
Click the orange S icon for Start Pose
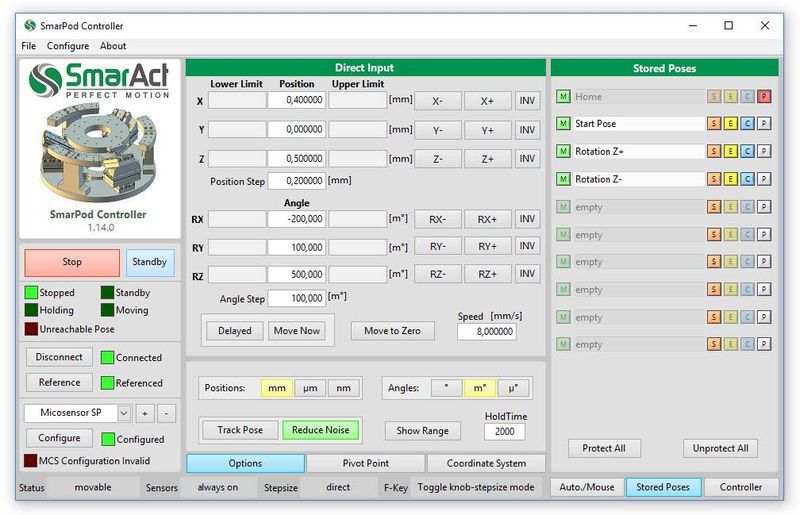[714, 124]
